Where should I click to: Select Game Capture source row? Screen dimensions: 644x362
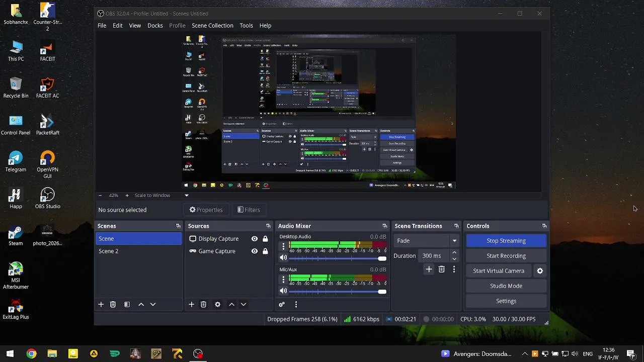[229, 251]
